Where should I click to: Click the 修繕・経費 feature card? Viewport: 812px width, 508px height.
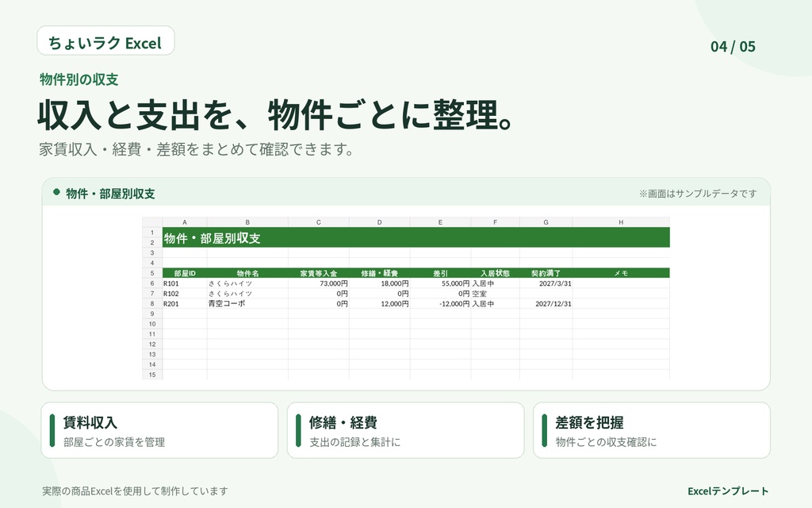tap(405, 430)
